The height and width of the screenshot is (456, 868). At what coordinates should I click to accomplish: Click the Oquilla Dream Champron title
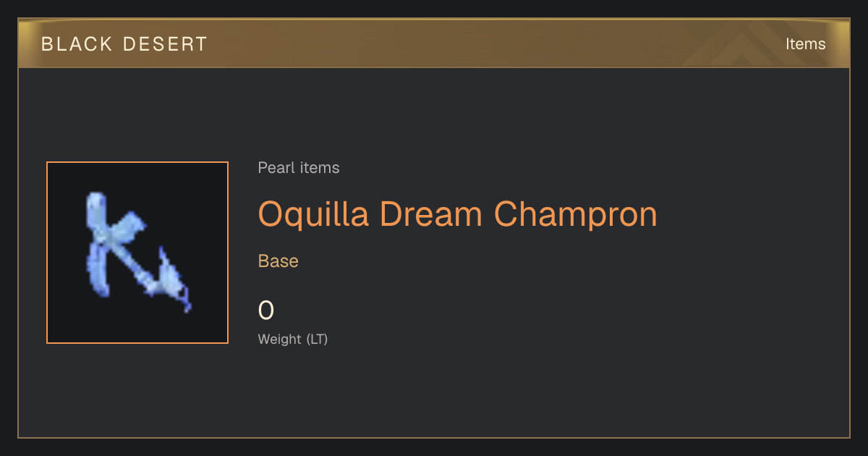point(458,214)
